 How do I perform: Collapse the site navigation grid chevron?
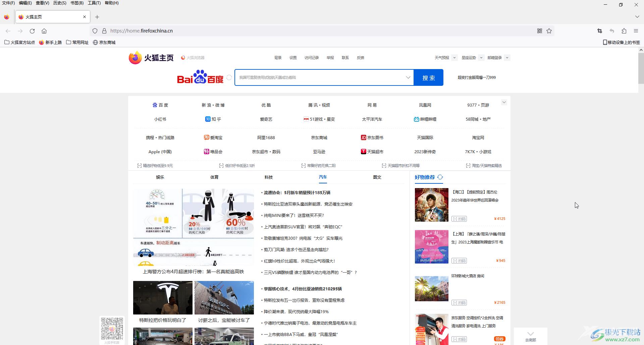(504, 102)
